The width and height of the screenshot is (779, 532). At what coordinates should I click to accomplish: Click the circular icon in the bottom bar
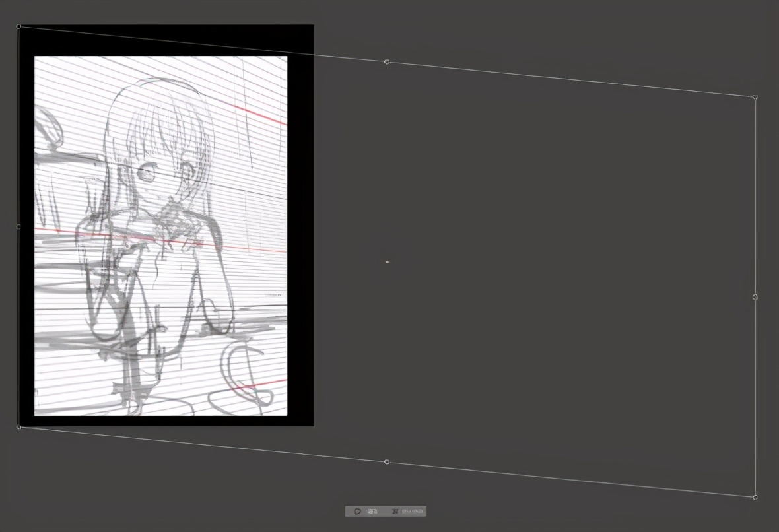pos(357,511)
